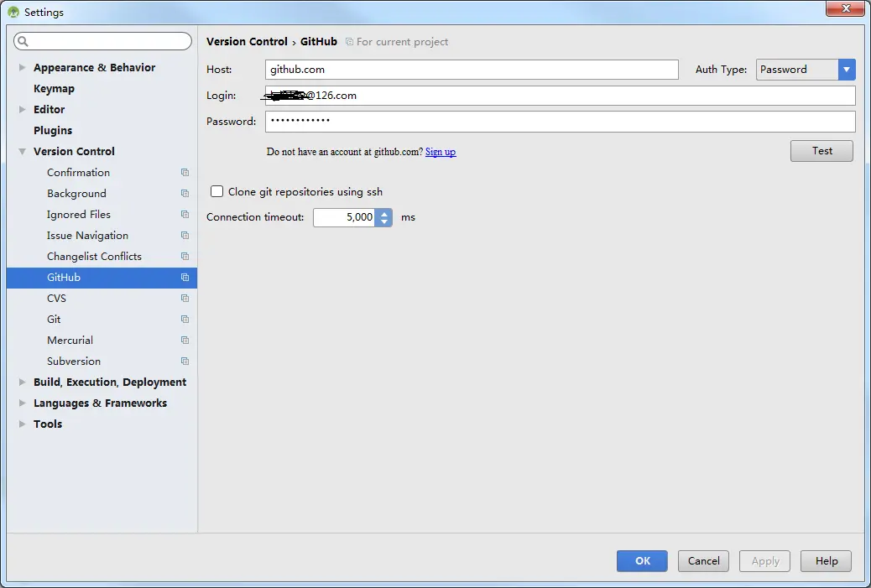The height and width of the screenshot is (588, 871).
Task: Click project-level icon beside Ignored Files row
Action: (x=185, y=215)
